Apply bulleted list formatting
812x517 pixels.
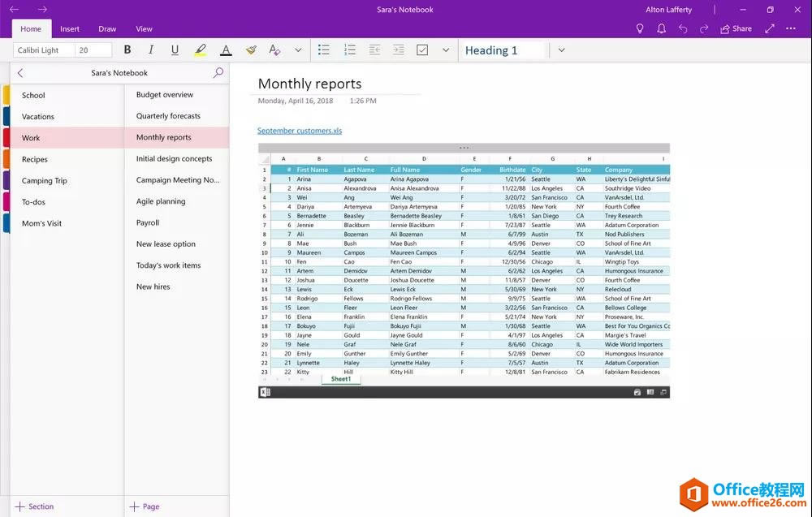pyautogui.click(x=323, y=50)
